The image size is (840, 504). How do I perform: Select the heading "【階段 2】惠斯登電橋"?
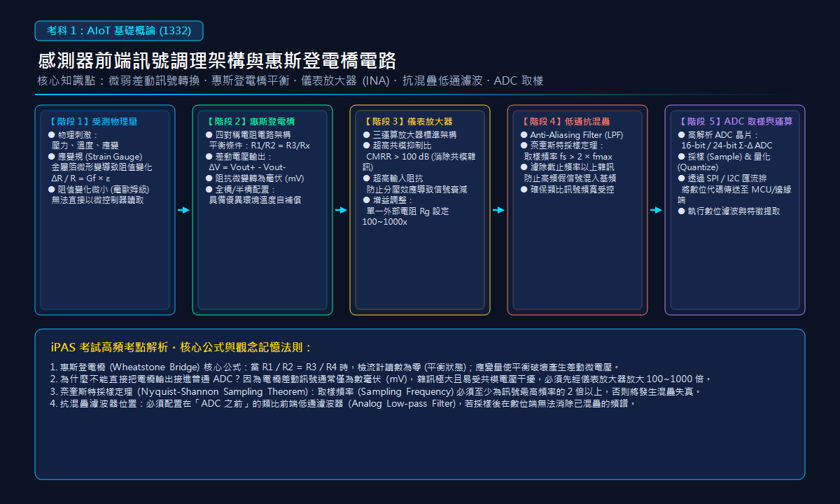[x=250, y=122]
